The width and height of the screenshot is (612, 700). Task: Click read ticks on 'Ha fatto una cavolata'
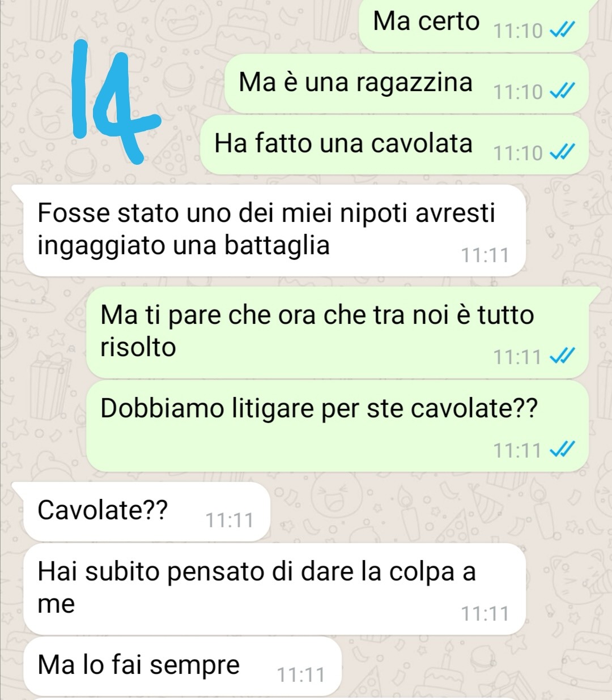564,152
